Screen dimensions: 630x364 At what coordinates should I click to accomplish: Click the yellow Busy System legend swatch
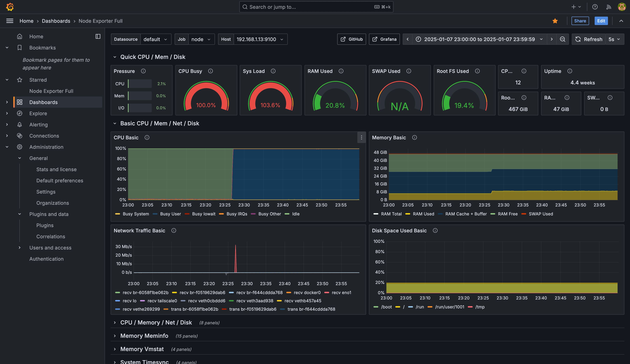117,214
